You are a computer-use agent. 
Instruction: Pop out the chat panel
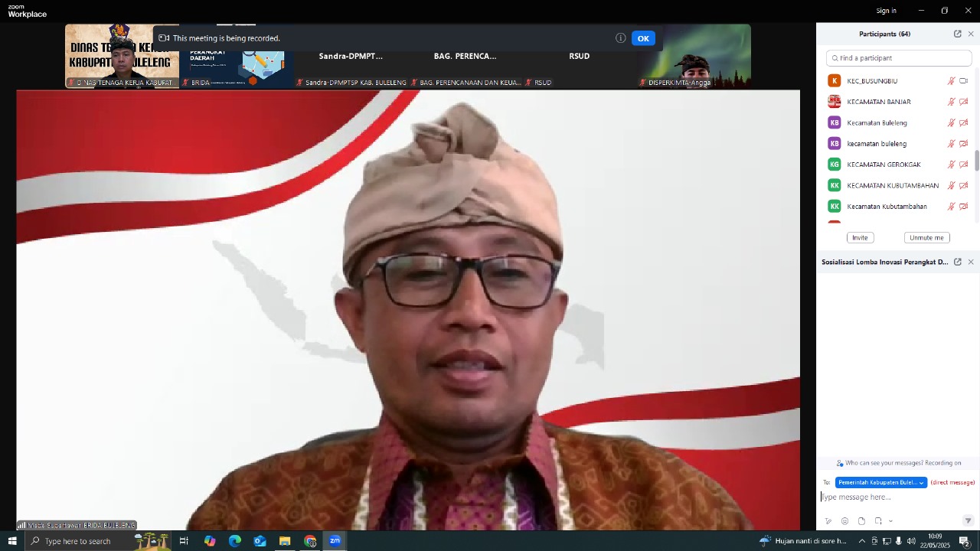[957, 262]
